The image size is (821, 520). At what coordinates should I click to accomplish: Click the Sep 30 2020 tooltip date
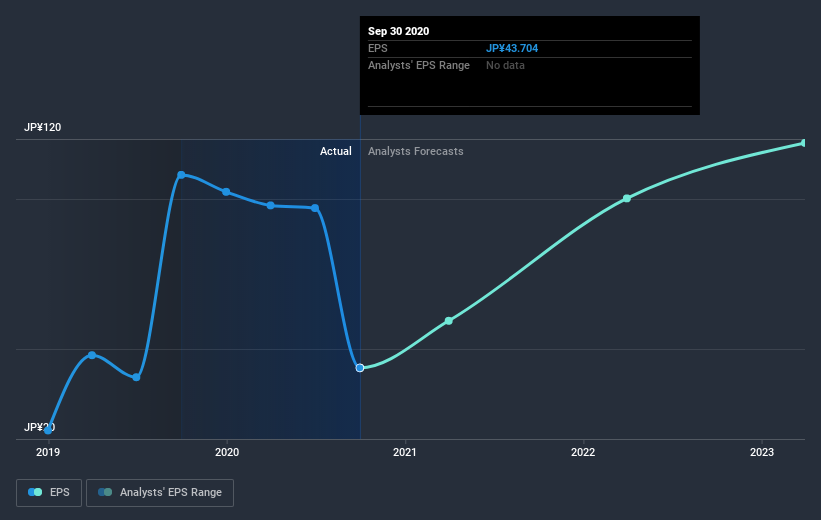pos(398,31)
